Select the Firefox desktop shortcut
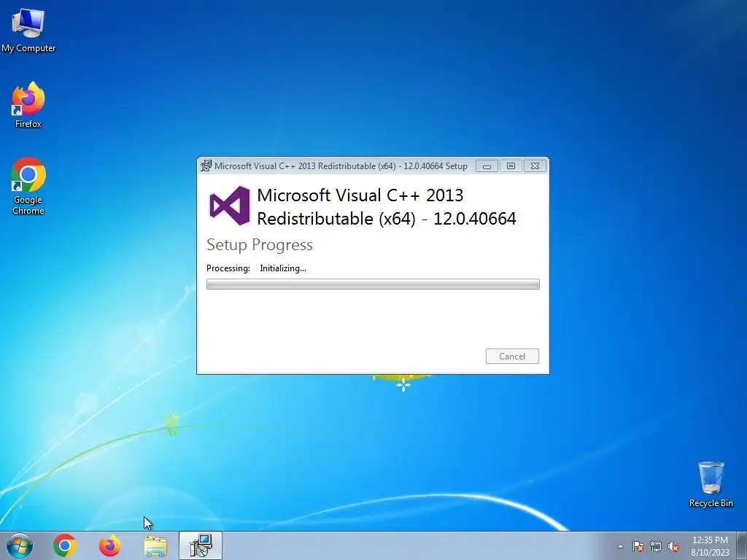The width and height of the screenshot is (747, 560). (x=28, y=105)
